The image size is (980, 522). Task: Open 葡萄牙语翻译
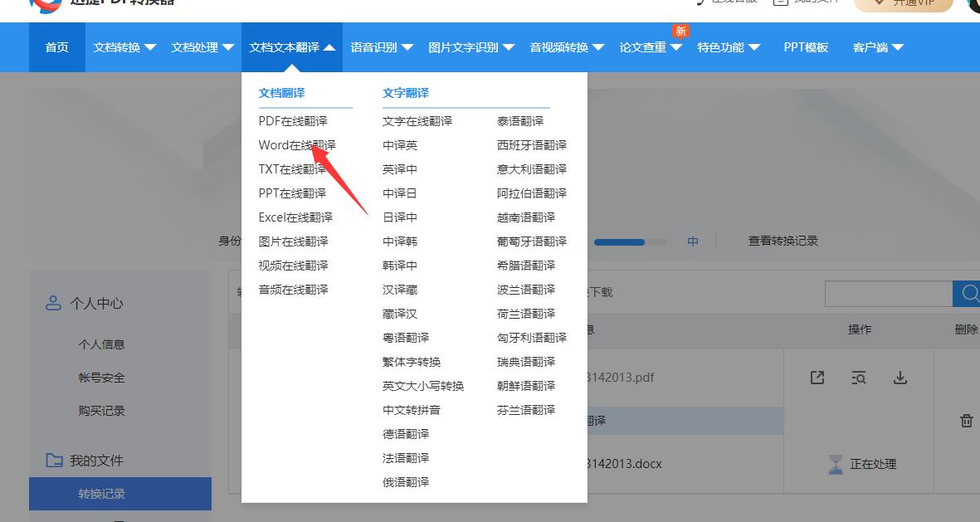532,241
